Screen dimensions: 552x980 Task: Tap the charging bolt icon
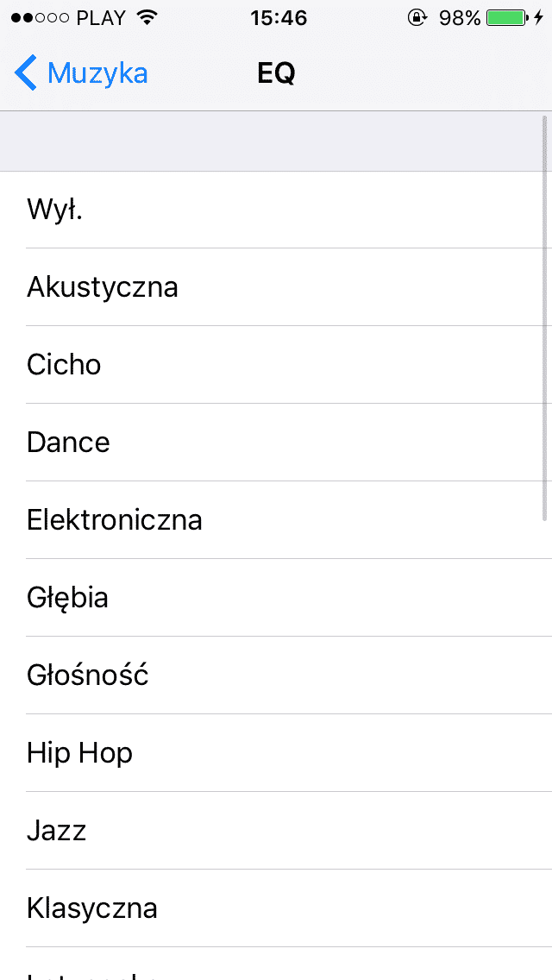click(539, 18)
